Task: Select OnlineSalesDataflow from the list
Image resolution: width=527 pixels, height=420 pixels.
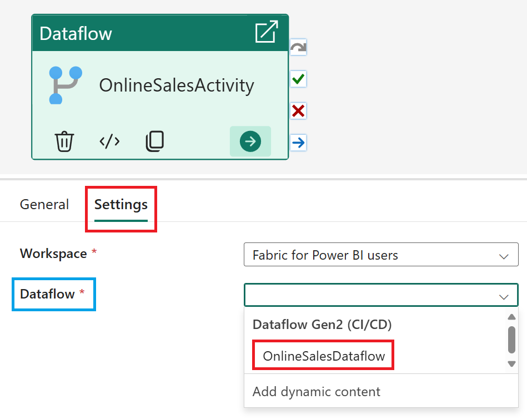Action: coord(322,355)
